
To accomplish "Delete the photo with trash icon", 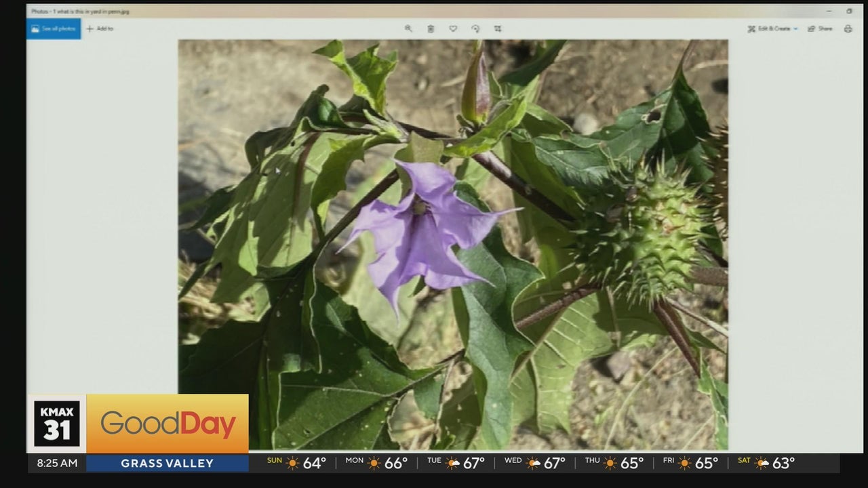I will pos(431,28).
